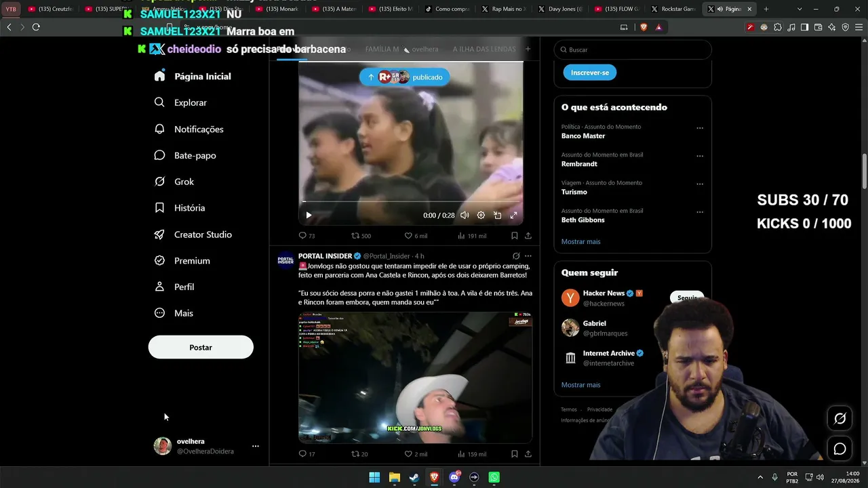The width and height of the screenshot is (868, 488).
Task: Like the post with 6 mil likes
Action: pos(416,236)
